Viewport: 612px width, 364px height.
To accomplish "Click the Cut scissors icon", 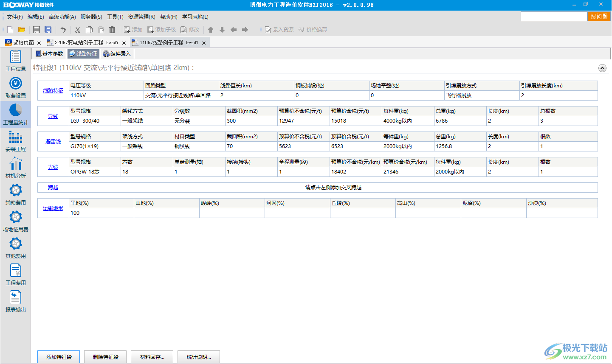I will tap(78, 30).
